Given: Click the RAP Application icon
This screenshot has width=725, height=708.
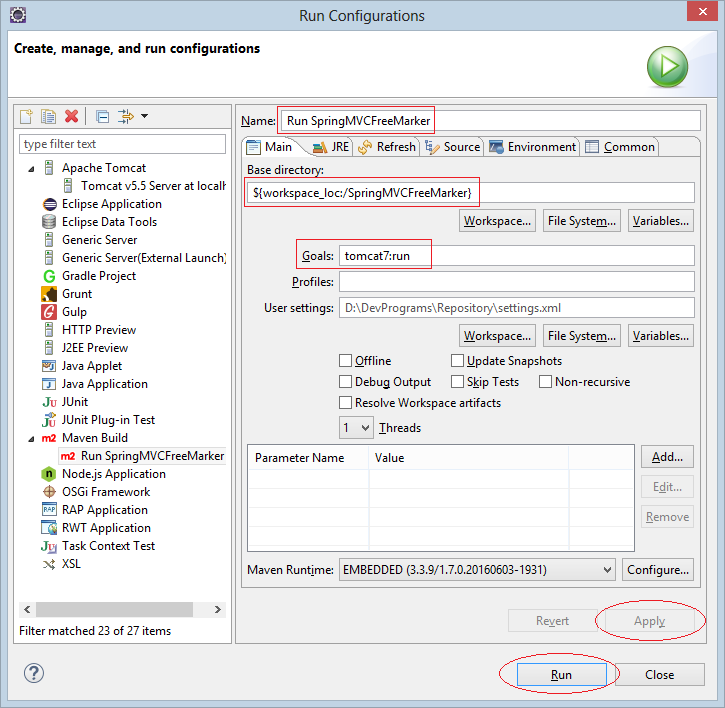Looking at the screenshot, I should coord(49,510).
